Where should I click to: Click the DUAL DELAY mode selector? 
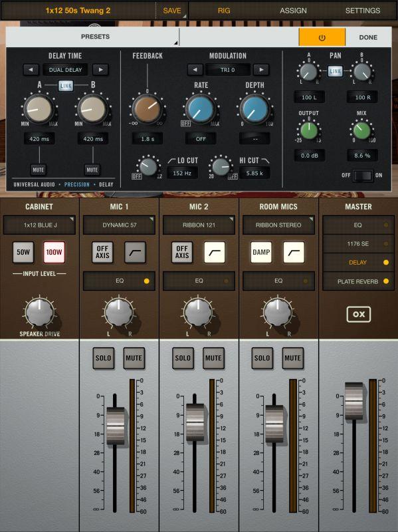tap(65, 70)
